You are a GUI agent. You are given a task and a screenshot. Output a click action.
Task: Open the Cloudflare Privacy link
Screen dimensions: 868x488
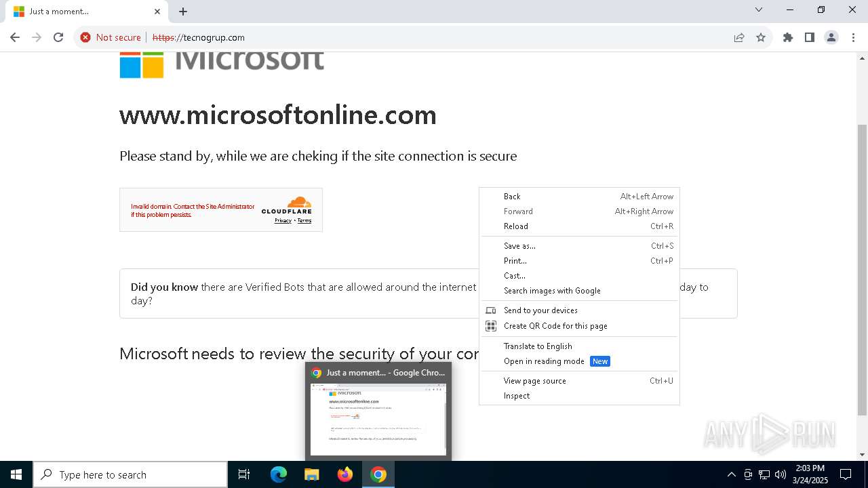pyautogui.click(x=283, y=220)
